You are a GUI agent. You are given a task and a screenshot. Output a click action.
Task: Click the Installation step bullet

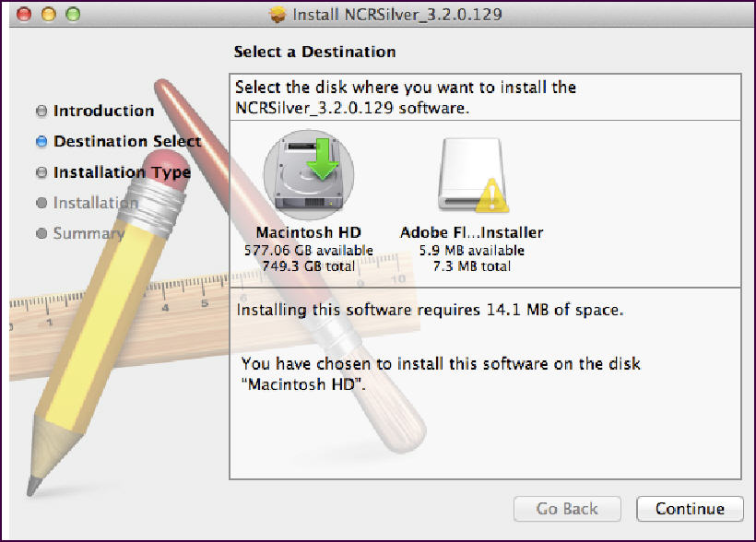point(41,203)
